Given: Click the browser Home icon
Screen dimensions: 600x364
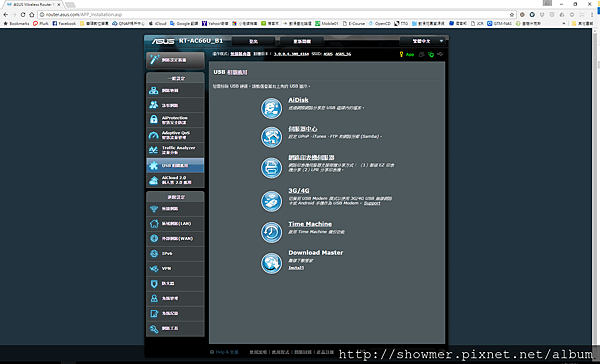Looking at the screenshot, I should [32, 15].
